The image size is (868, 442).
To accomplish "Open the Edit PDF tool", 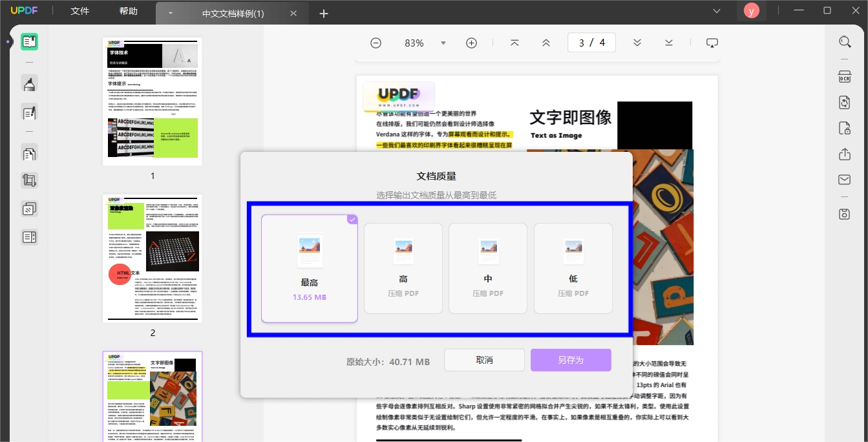I will click(29, 112).
